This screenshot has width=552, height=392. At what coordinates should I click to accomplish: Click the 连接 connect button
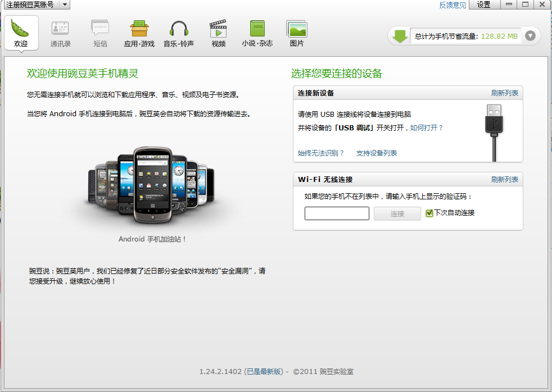point(397,213)
